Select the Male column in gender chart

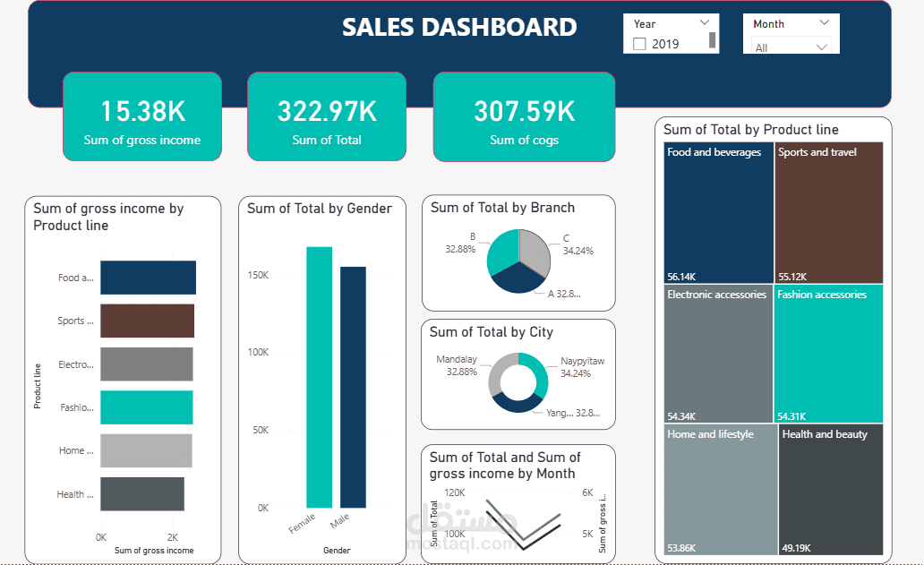tap(353, 387)
